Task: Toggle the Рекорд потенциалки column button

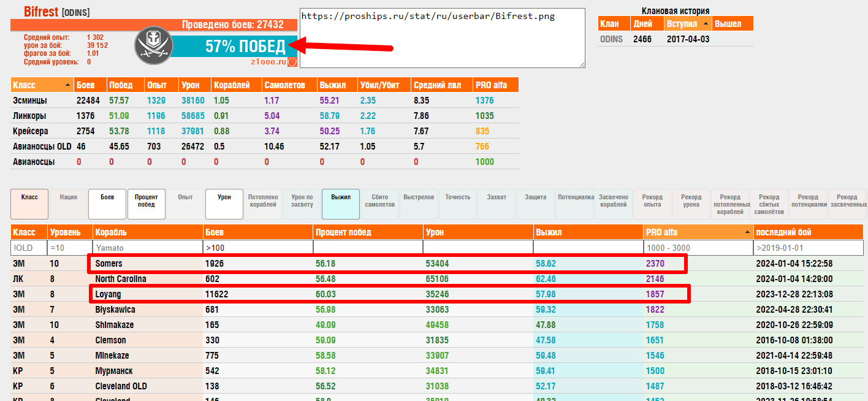Action: tap(809, 204)
